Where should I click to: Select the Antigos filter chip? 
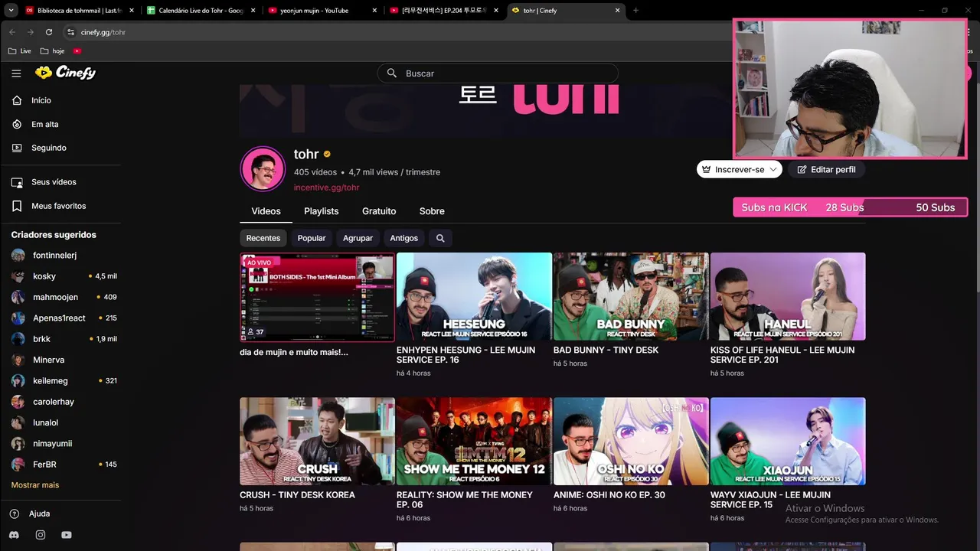tap(404, 238)
